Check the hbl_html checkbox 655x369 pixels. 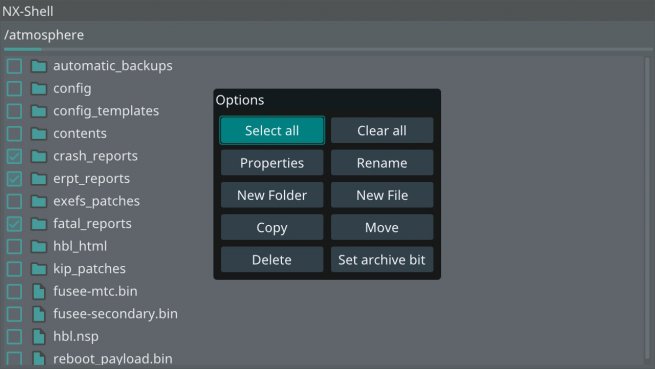click(x=14, y=247)
